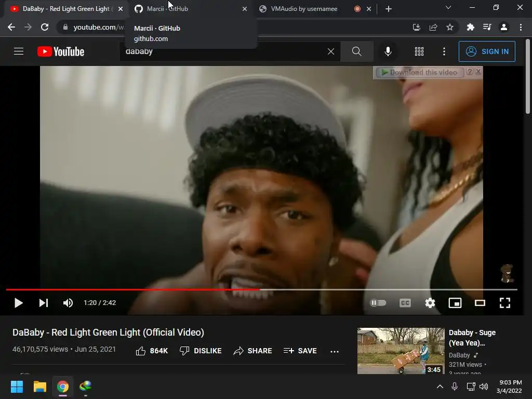Image resolution: width=532 pixels, height=399 pixels.
Task: Go to the YouTube home logo
Action: pos(61,51)
